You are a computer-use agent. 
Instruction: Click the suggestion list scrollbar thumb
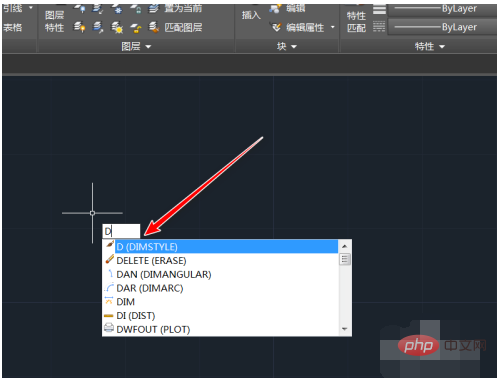(x=345, y=259)
